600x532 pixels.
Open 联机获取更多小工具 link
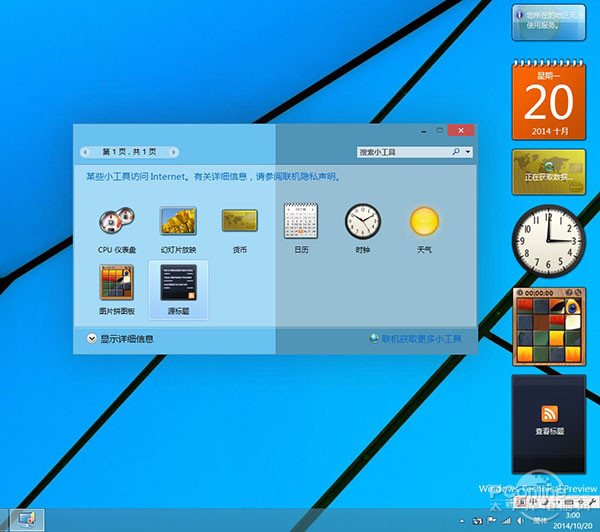pyautogui.click(x=420, y=339)
